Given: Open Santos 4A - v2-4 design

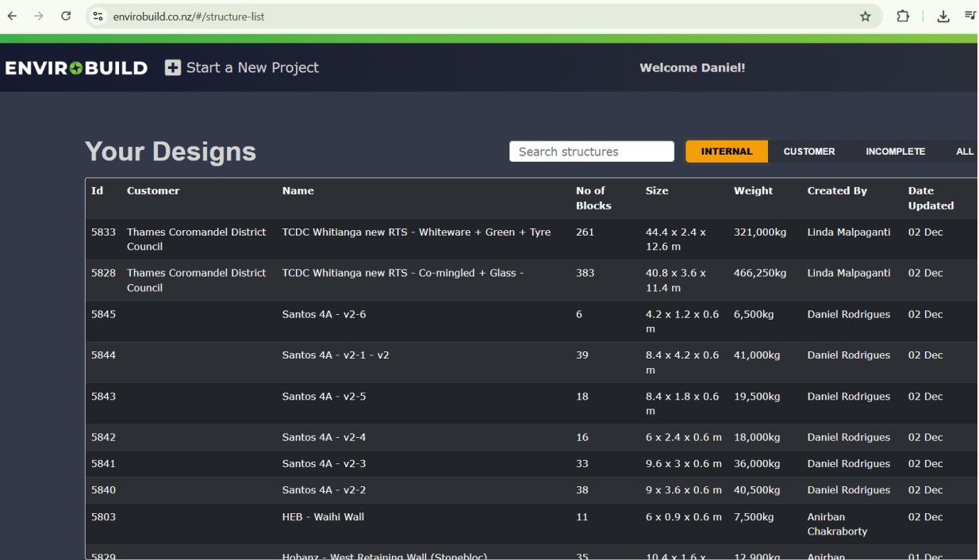Looking at the screenshot, I should click(324, 437).
